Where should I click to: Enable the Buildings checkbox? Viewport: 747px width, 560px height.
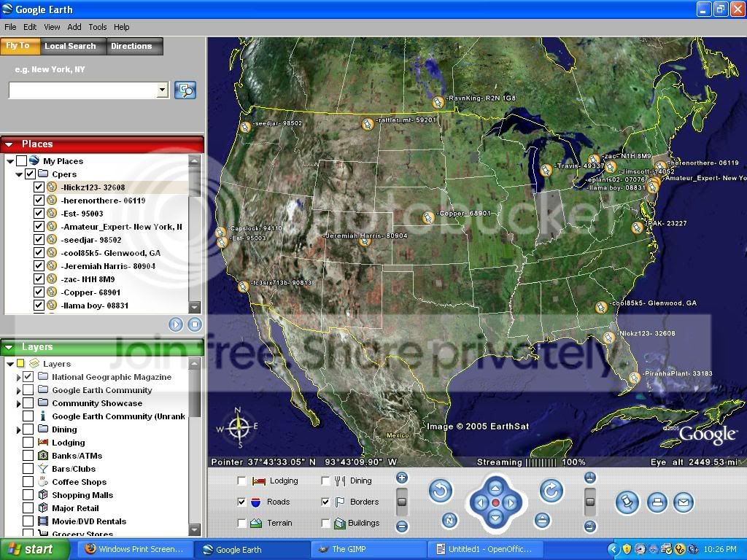325,524
